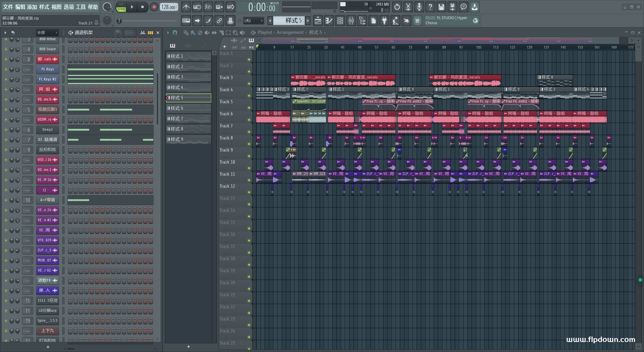Click the FL Keys #2 channel button
Viewport: 644px width, 352px height.
pyautogui.click(x=48, y=79)
